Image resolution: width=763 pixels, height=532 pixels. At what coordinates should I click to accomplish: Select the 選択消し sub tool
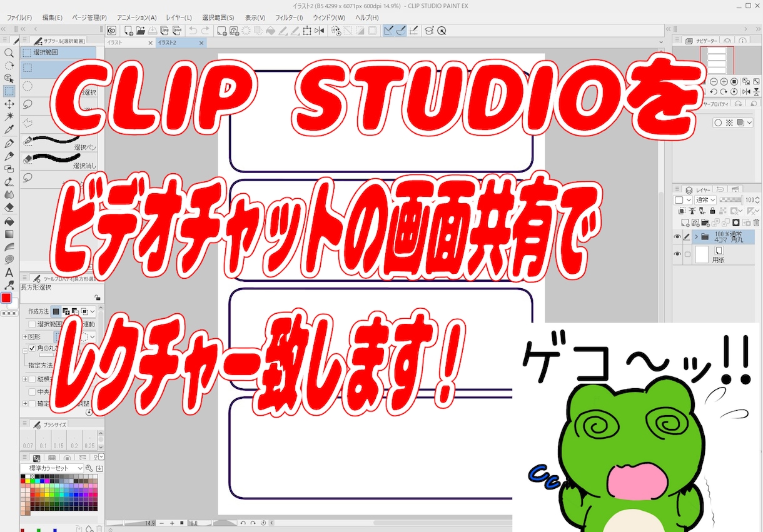click(59, 160)
